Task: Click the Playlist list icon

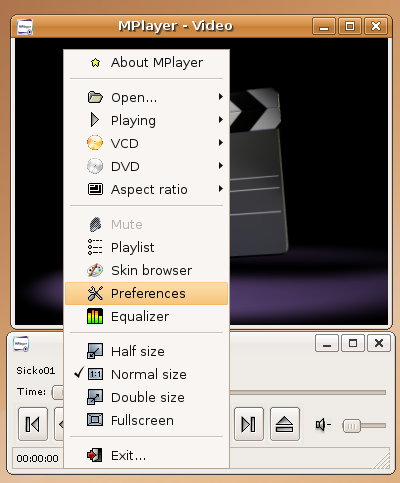Action: (x=95, y=247)
